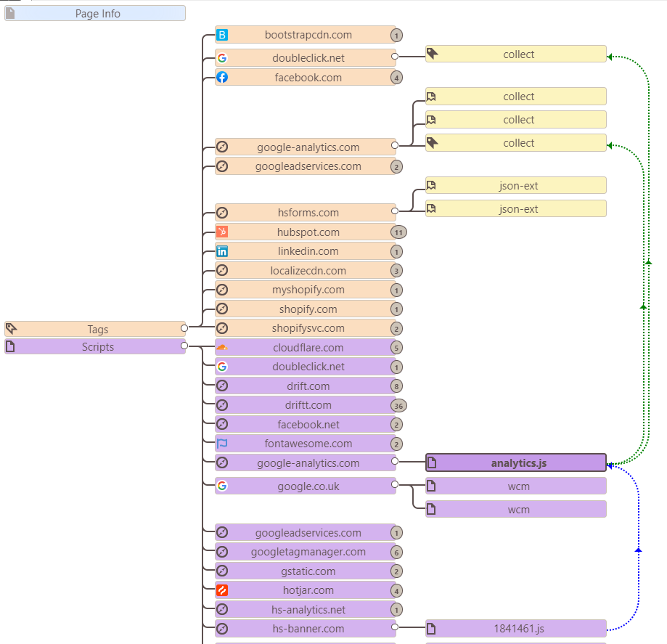Click the compass icon on drift.com
The image size is (667, 644).
[222, 386]
